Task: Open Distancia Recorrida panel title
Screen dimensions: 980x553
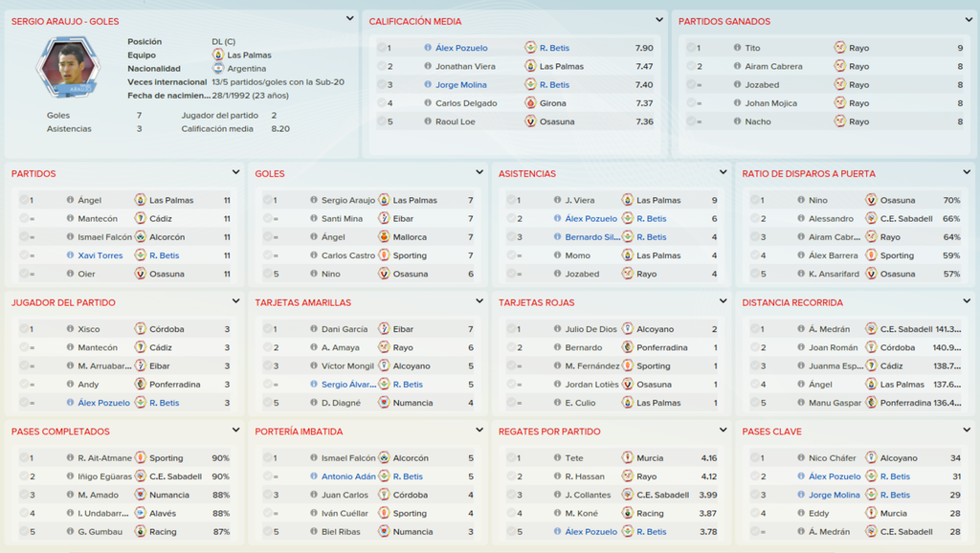Action: [791, 302]
